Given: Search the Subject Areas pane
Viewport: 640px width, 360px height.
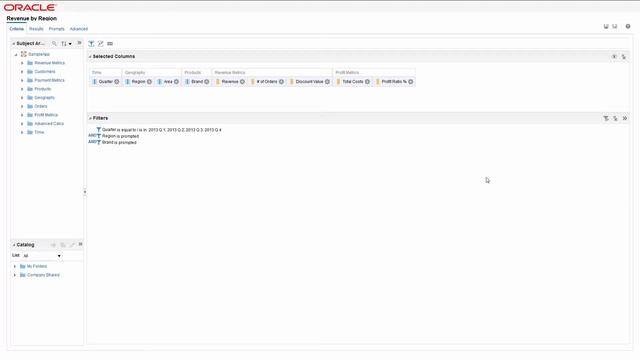Looking at the screenshot, I should [54, 43].
